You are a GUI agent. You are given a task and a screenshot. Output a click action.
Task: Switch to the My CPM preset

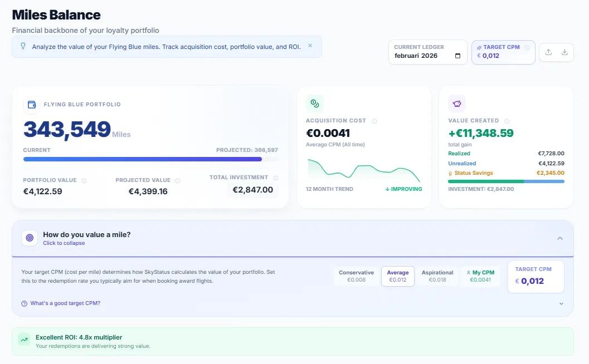(x=480, y=276)
